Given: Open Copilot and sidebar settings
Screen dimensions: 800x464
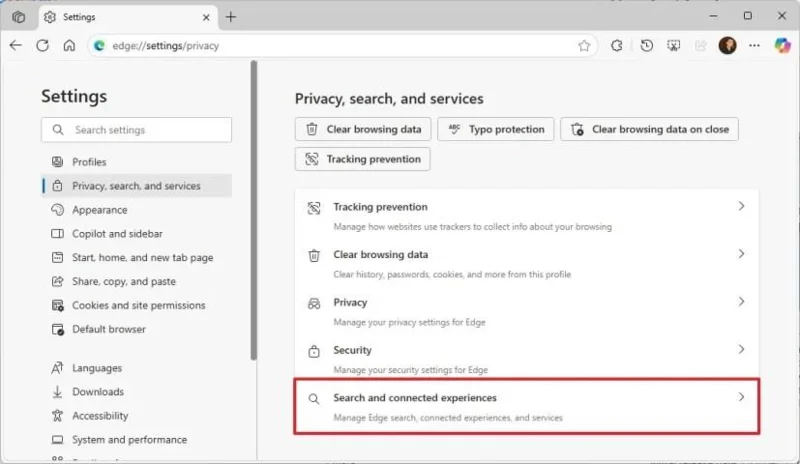Looking at the screenshot, I should pos(136,234).
